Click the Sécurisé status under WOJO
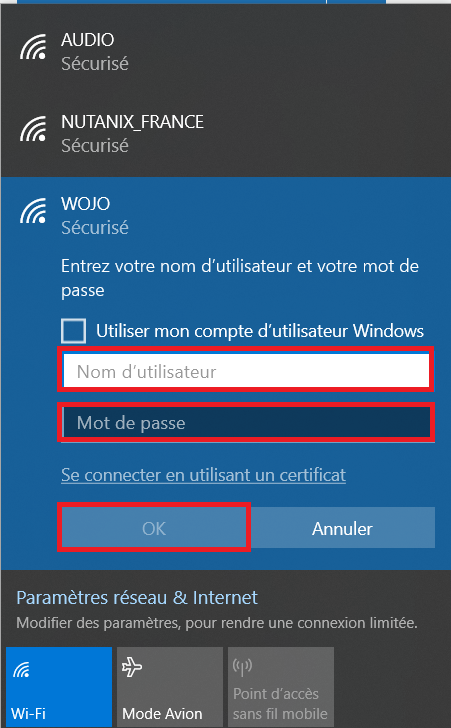Screen dimensions: 451x728 tap(95, 228)
